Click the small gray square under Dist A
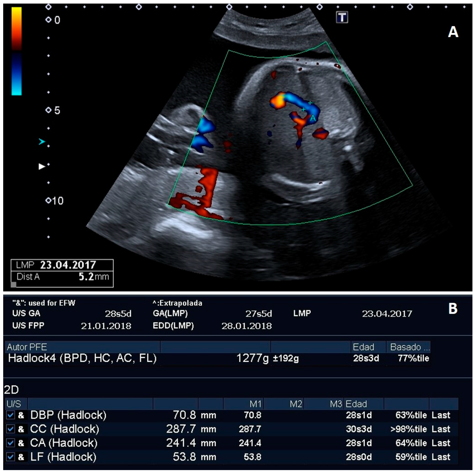 tap(14, 284)
